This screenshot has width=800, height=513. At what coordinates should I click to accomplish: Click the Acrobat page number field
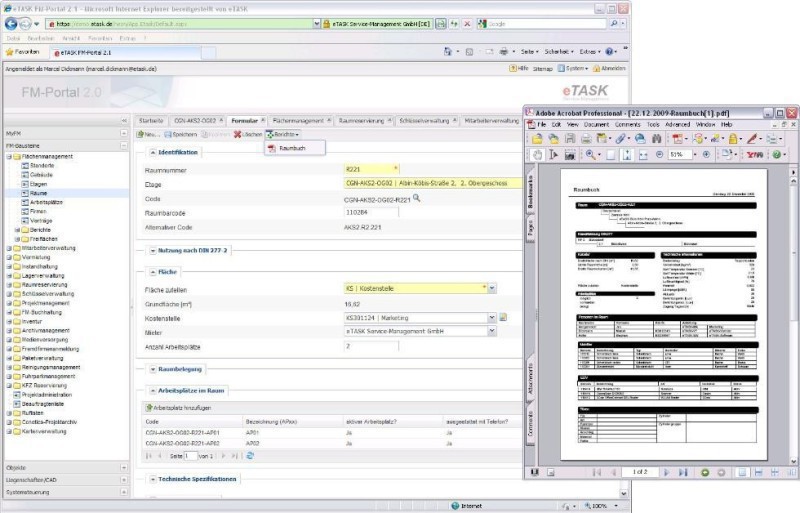click(639, 472)
